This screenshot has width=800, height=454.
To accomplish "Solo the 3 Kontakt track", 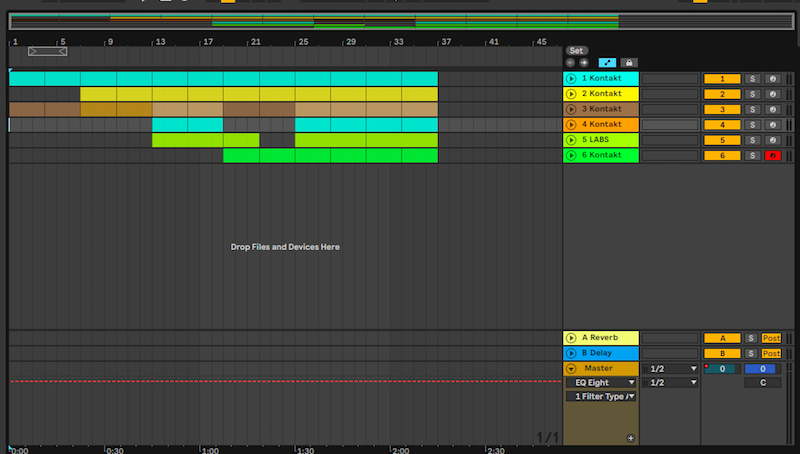I will coord(752,109).
